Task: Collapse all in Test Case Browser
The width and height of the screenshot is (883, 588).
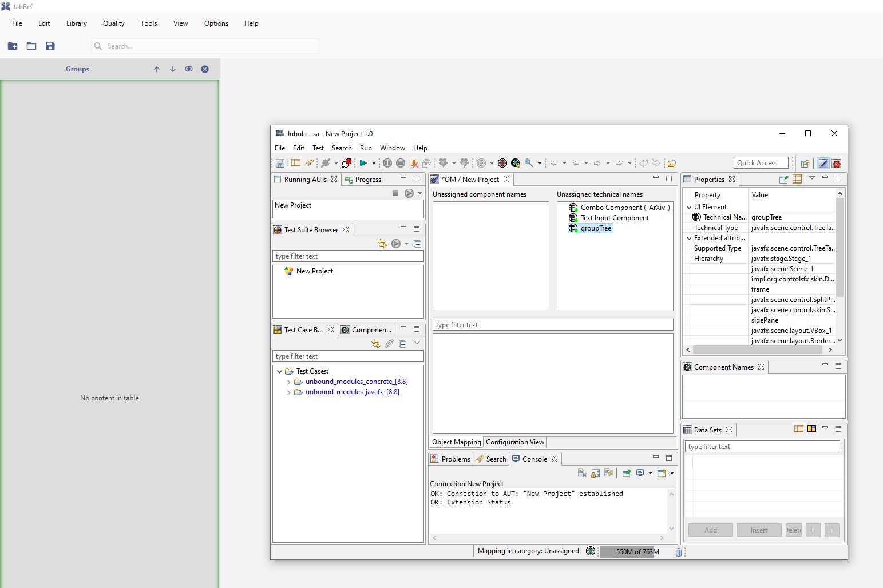Action: (x=402, y=344)
